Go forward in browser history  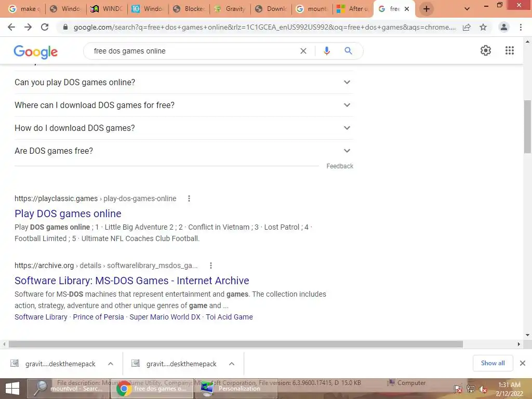(28, 27)
